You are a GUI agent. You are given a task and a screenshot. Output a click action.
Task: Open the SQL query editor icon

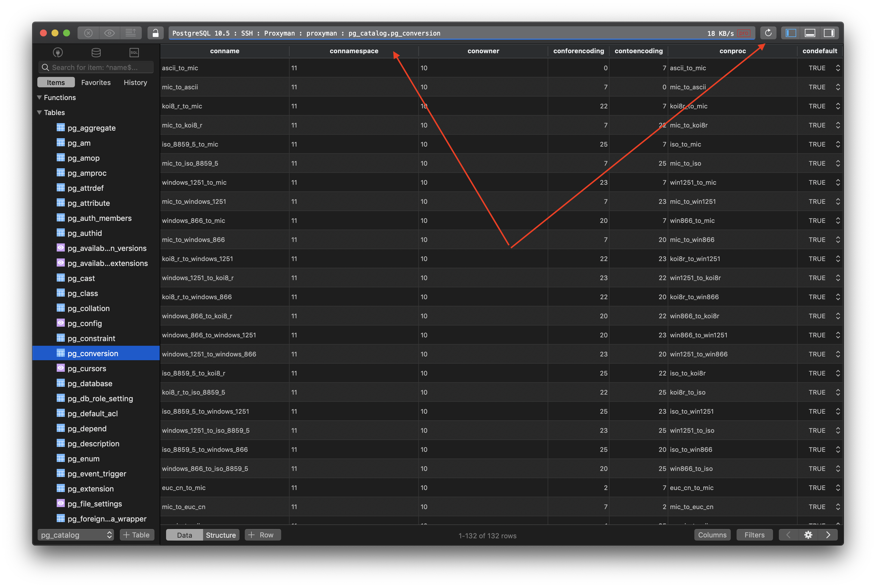134,53
